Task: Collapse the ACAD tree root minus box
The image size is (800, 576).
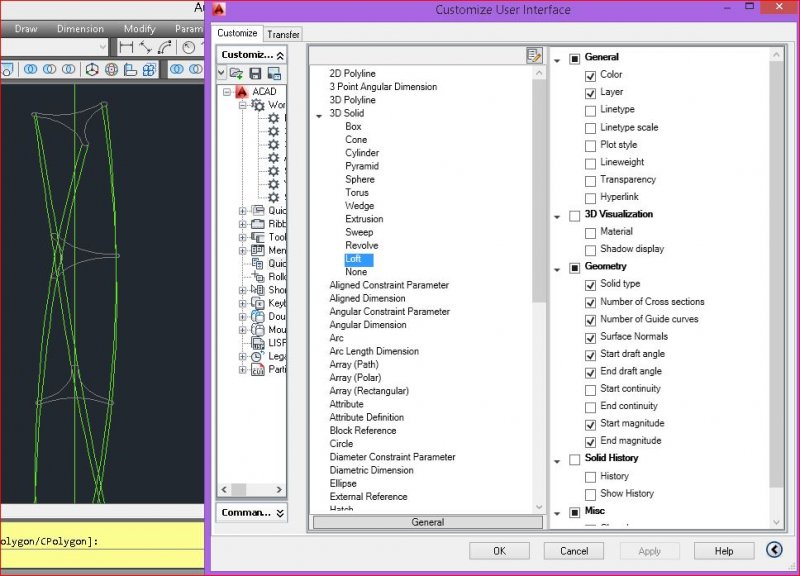Action: [x=227, y=92]
